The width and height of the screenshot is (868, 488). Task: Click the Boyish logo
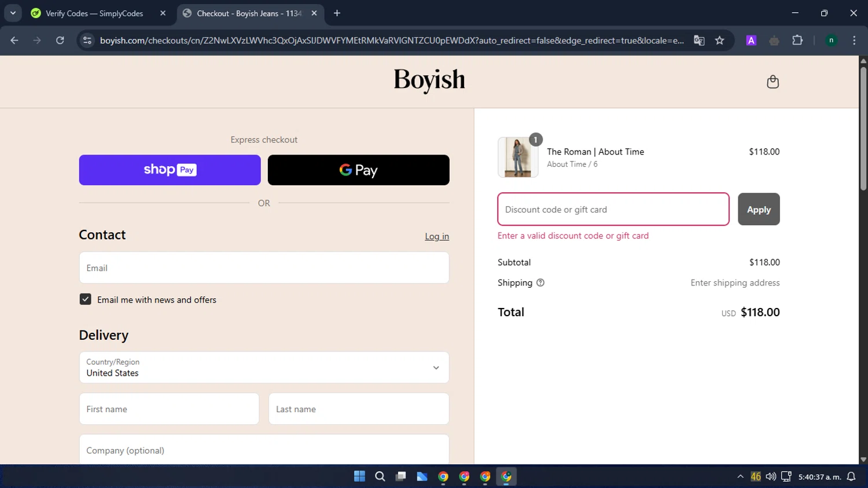pyautogui.click(x=429, y=80)
